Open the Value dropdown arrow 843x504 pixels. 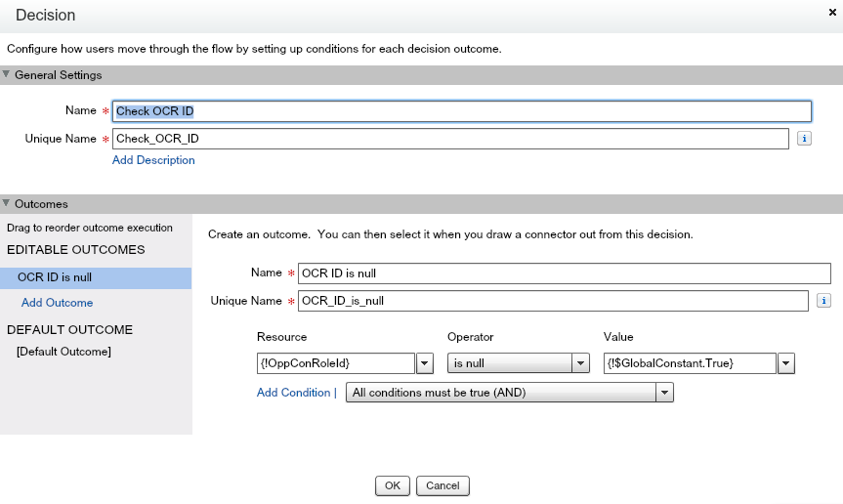[x=785, y=363]
